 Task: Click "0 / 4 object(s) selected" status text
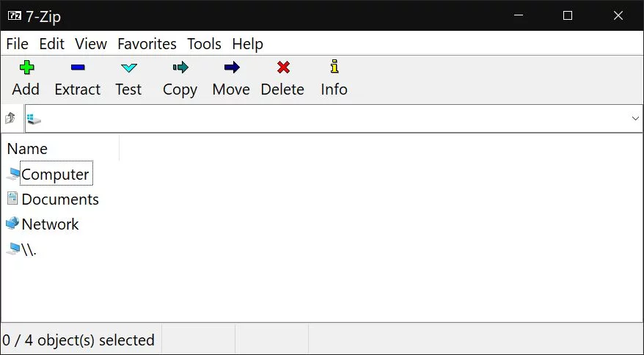[78, 340]
